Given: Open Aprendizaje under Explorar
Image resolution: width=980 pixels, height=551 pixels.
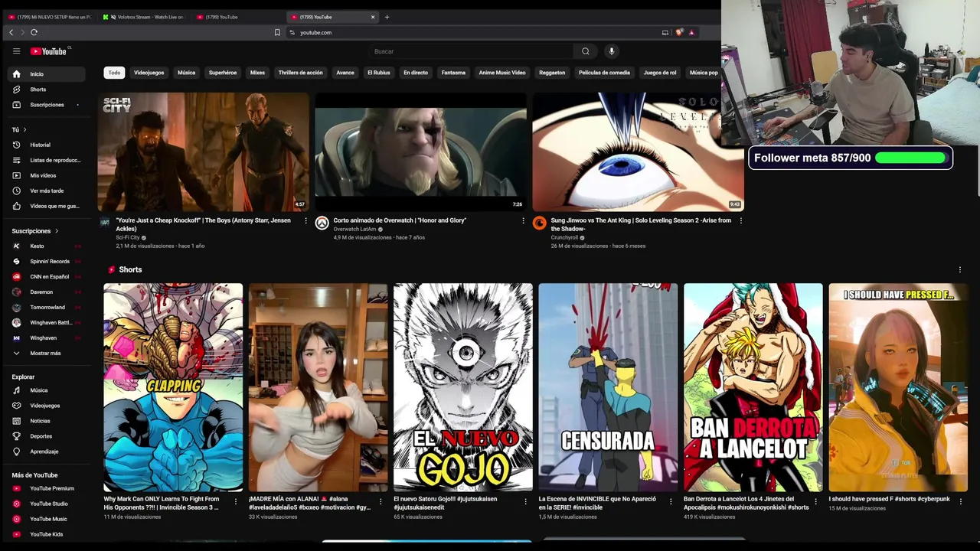Looking at the screenshot, I should point(47,452).
